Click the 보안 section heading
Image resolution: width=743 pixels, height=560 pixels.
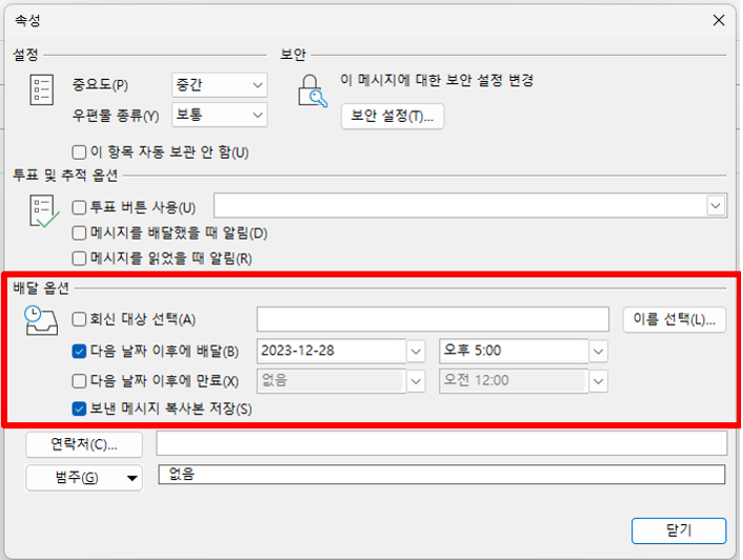coord(294,55)
